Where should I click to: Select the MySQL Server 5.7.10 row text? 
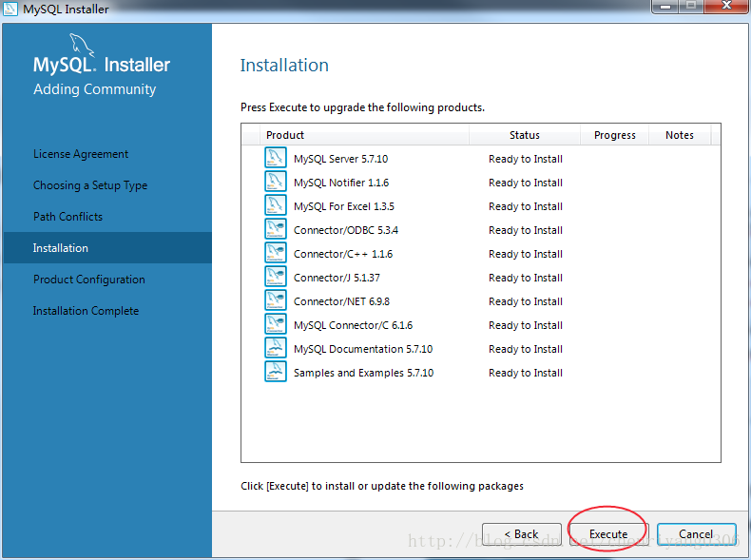tap(340, 159)
